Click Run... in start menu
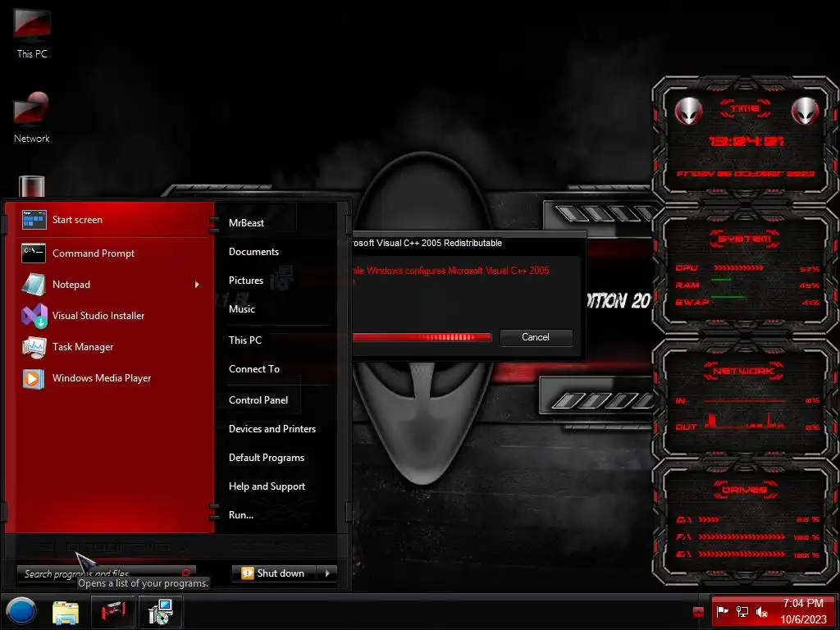The width and height of the screenshot is (840, 630). (x=241, y=515)
